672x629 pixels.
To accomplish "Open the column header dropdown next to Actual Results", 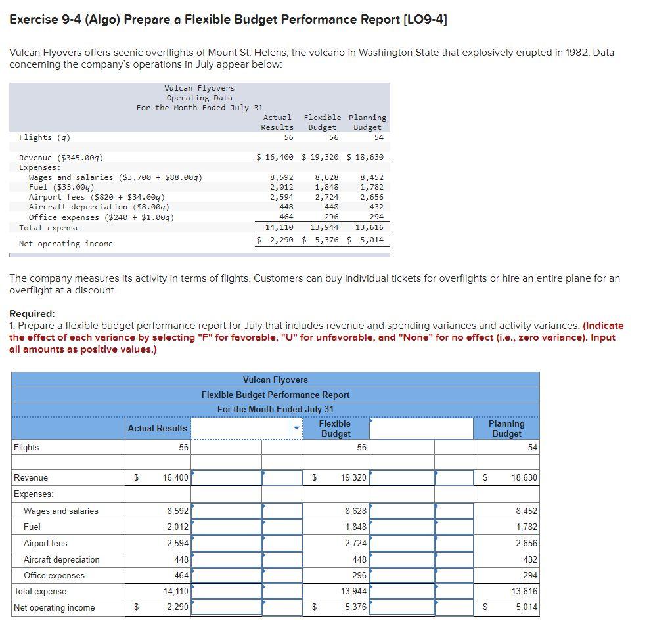I will [x=297, y=427].
